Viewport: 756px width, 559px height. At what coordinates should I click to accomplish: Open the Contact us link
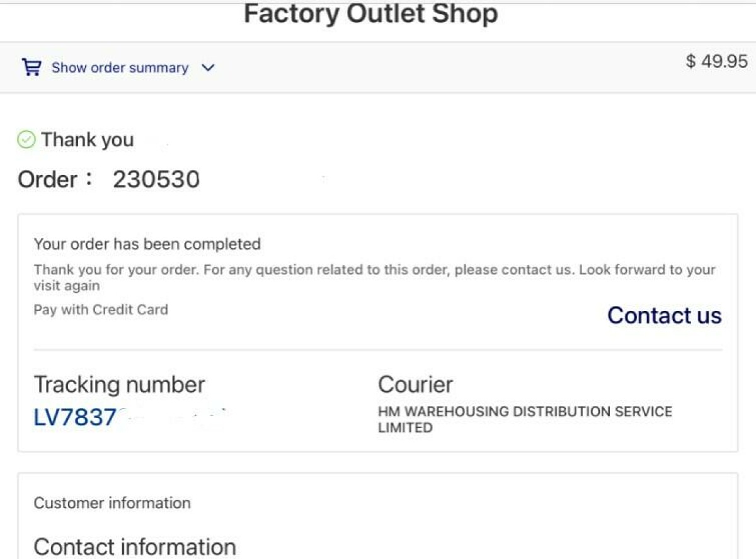[664, 315]
